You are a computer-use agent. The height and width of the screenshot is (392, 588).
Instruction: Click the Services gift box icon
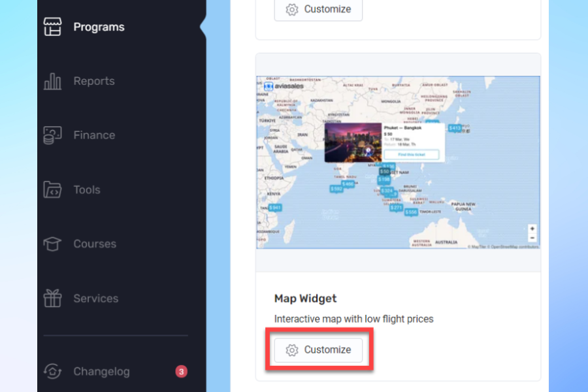(x=52, y=298)
